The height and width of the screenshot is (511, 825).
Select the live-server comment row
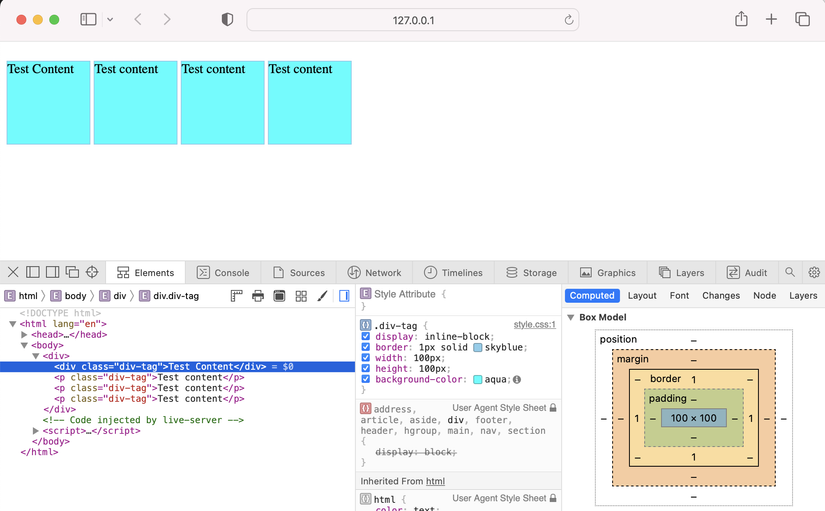[143, 420]
